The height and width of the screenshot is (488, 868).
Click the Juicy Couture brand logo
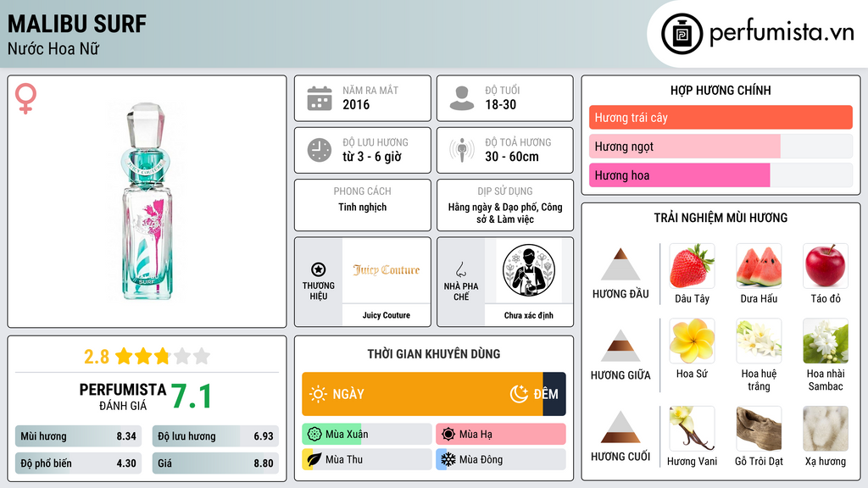[x=387, y=270]
